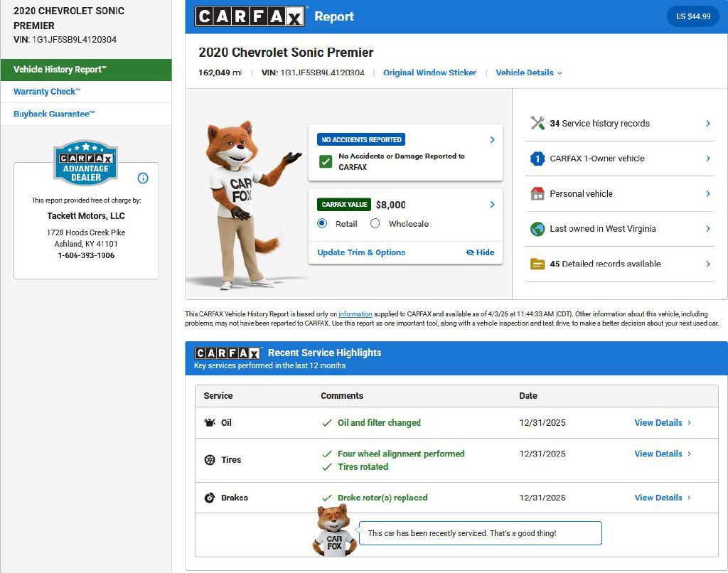
Task: Click the CARFAX logo in the header
Action: tap(250, 16)
